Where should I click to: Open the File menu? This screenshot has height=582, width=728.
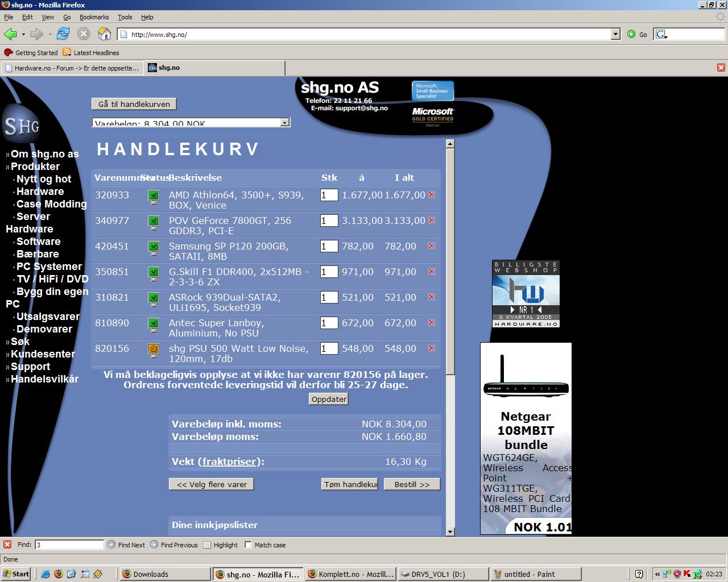pos(9,17)
